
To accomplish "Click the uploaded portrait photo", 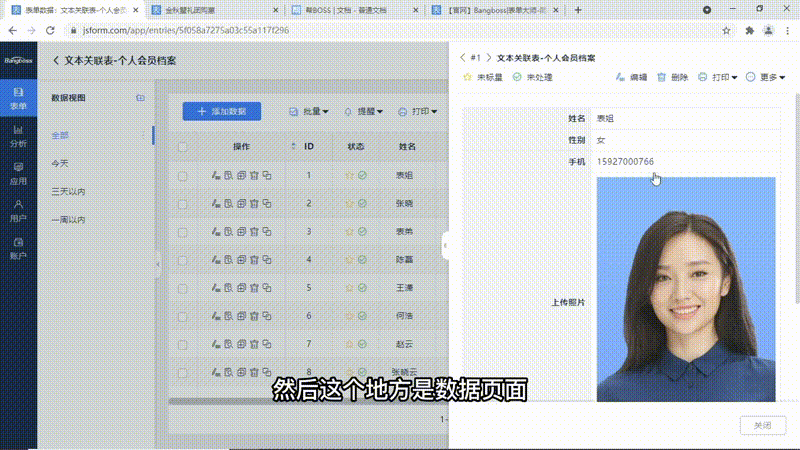I will click(x=685, y=290).
